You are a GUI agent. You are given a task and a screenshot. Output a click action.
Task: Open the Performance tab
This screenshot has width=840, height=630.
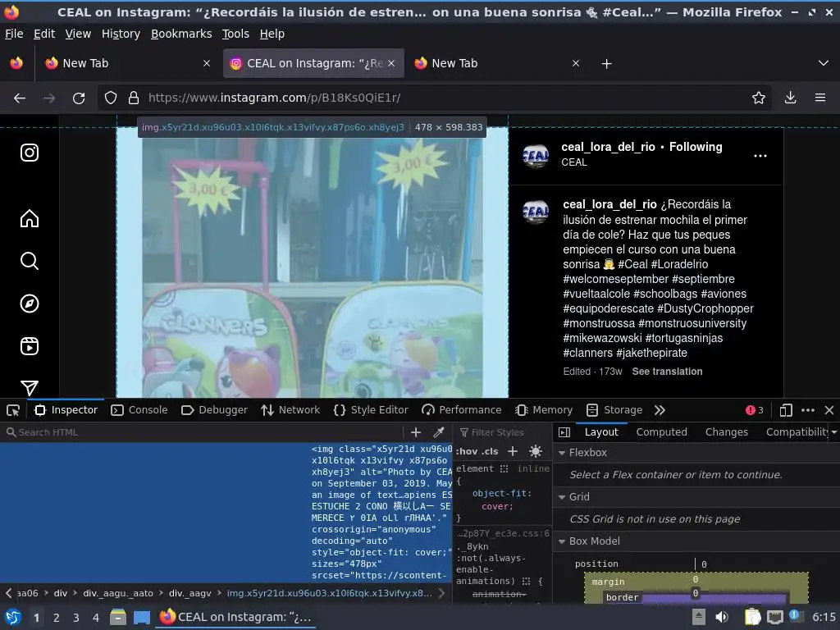[x=462, y=410]
